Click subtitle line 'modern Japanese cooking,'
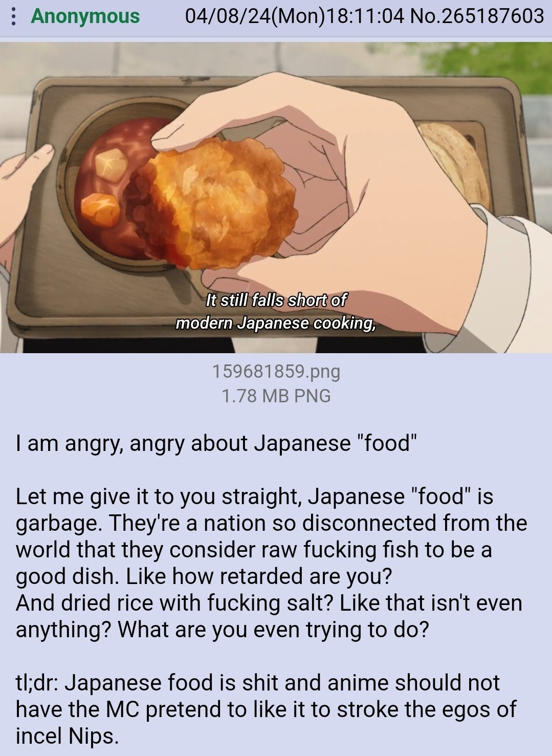552x756 pixels. [x=276, y=323]
